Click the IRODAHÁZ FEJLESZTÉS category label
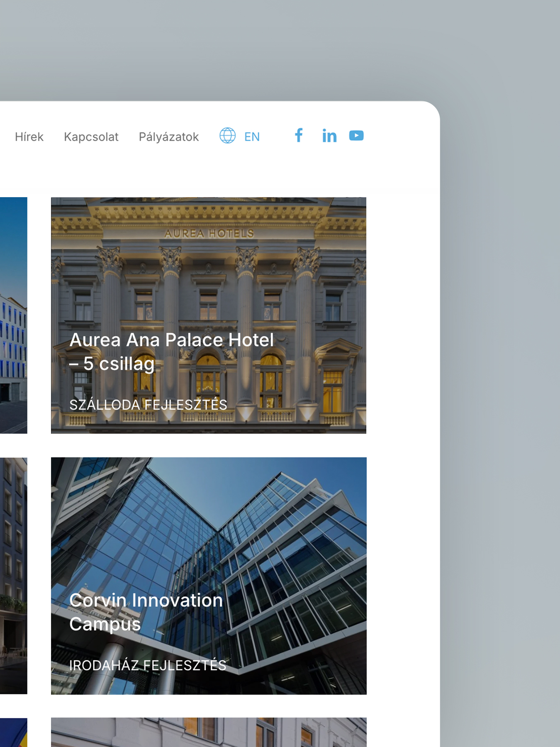Viewport: 560px width, 747px height. [x=148, y=665]
